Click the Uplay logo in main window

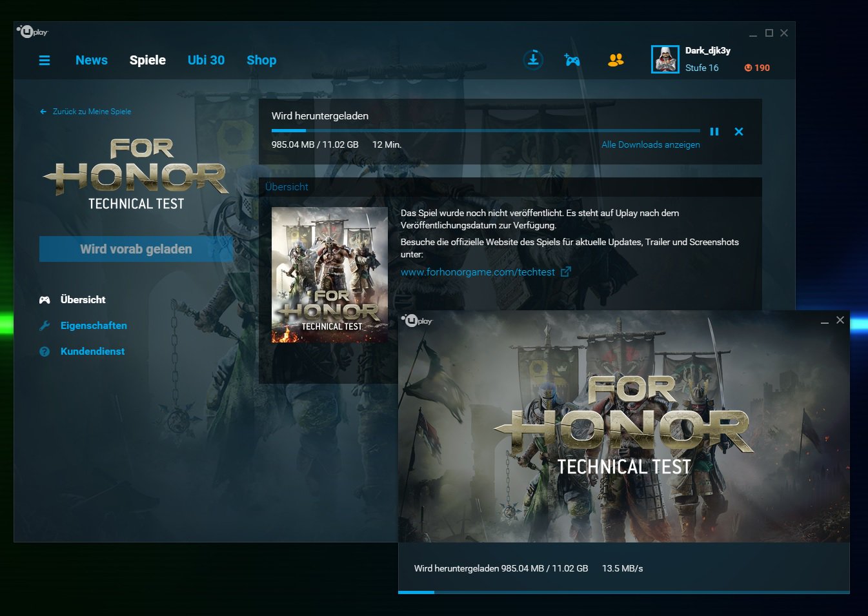(x=32, y=31)
